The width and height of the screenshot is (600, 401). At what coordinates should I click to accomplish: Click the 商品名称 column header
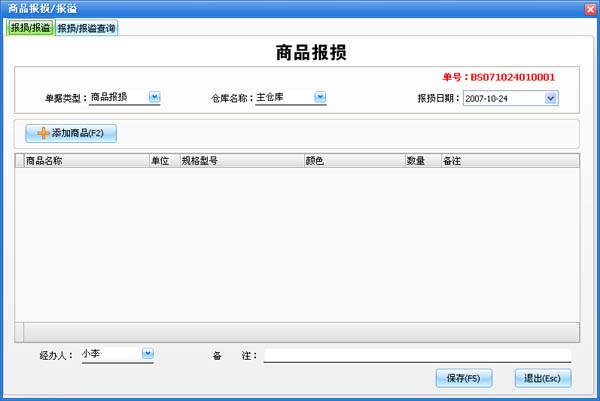pos(85,160)
